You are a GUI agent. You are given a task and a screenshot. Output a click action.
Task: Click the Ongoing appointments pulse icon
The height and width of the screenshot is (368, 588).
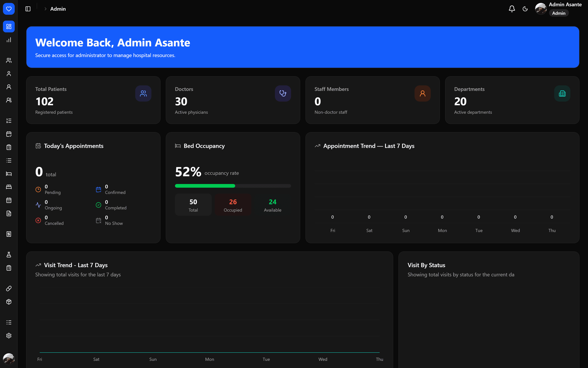tap(38, 205)
